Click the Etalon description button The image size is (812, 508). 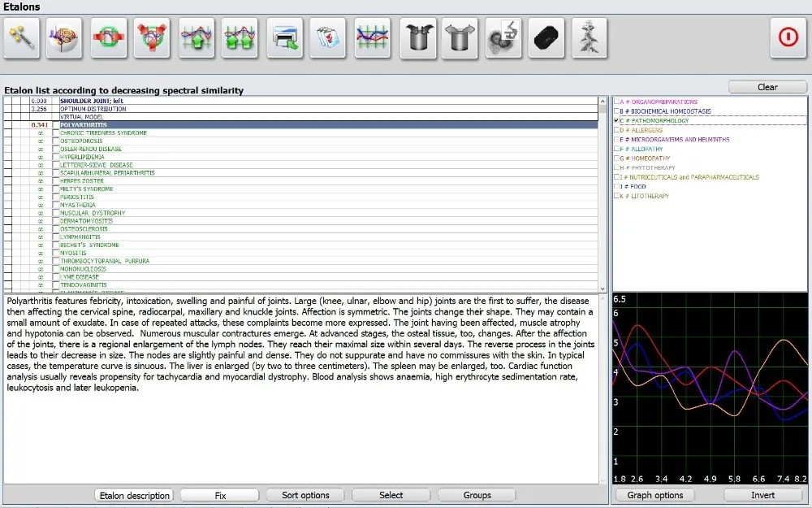[x=134, y=495]
